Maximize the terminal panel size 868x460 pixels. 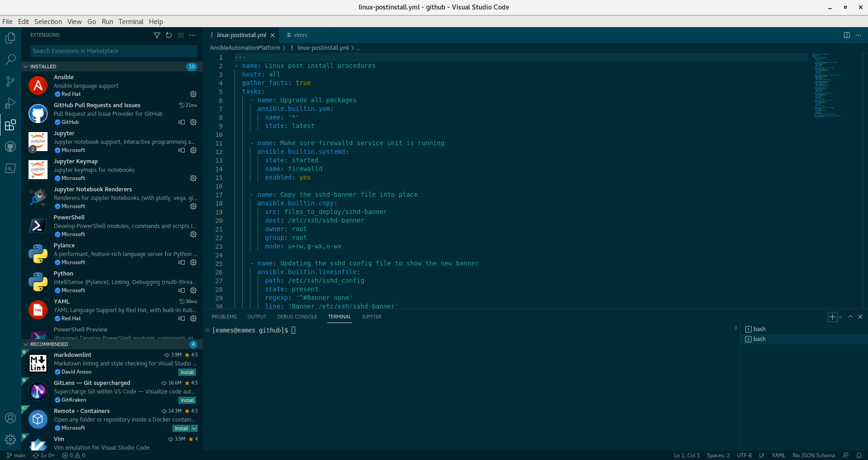[850, 317]
